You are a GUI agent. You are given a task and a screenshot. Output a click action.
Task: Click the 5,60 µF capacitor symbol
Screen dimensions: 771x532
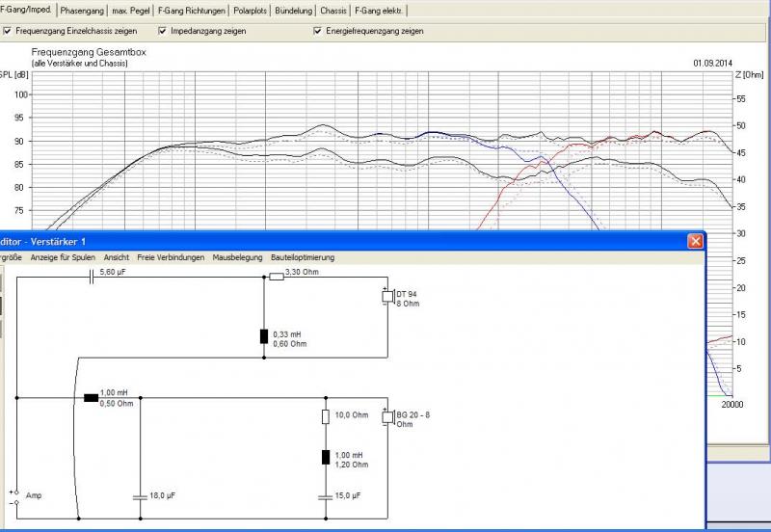click(92, 276)
